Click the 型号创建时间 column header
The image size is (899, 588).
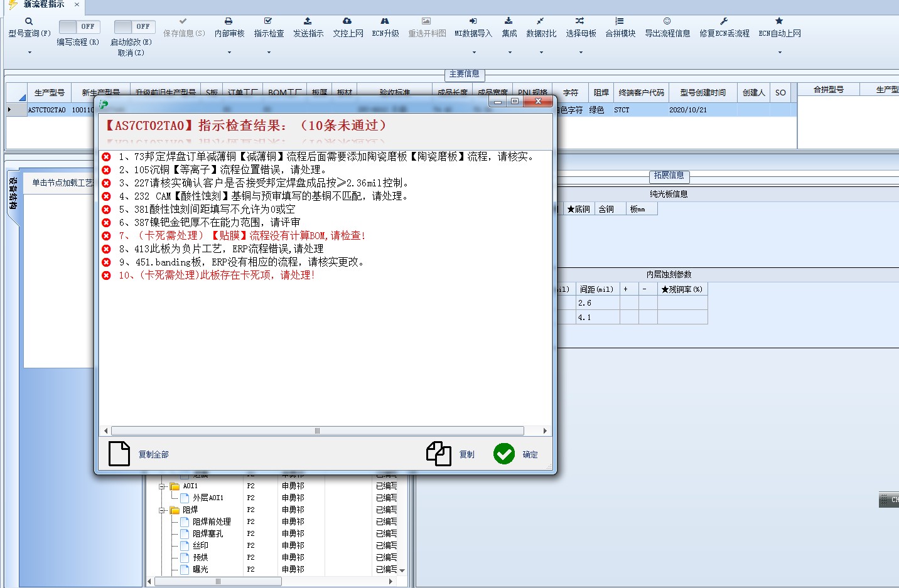point(703,92)
